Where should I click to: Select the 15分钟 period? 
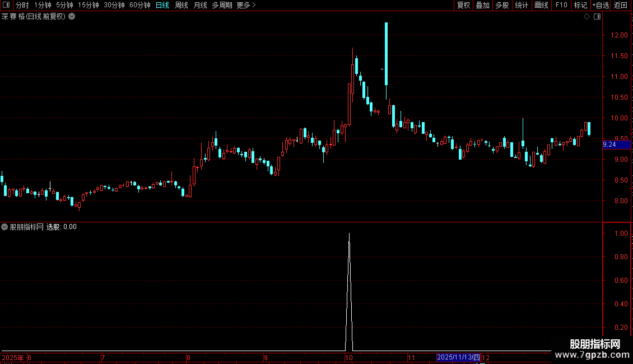[89, 5]
